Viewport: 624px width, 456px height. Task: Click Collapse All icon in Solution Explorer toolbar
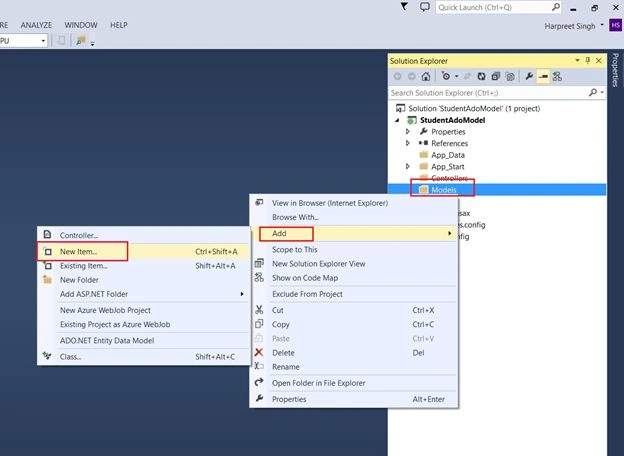tap(495, 76)
